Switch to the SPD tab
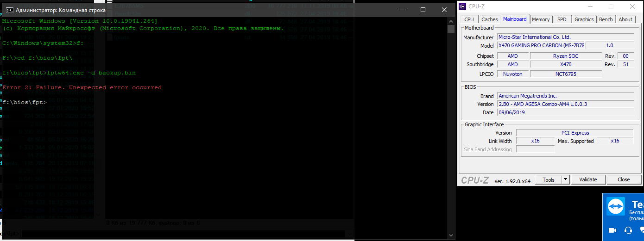The image size is (644, 241). point(562,19)
